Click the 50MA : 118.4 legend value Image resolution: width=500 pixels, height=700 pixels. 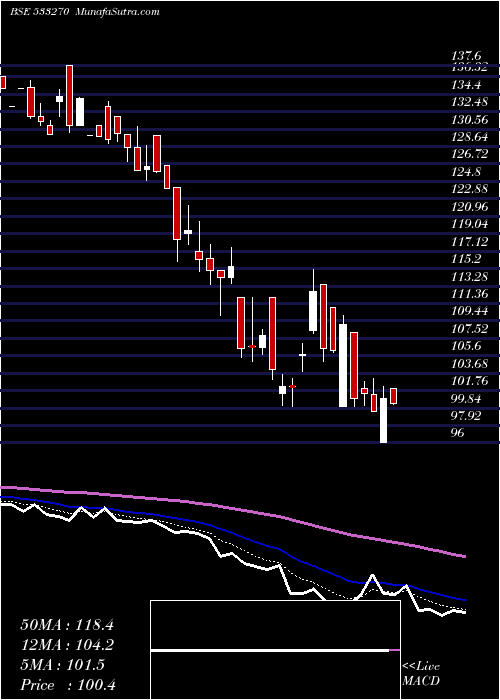coord(67,625)
